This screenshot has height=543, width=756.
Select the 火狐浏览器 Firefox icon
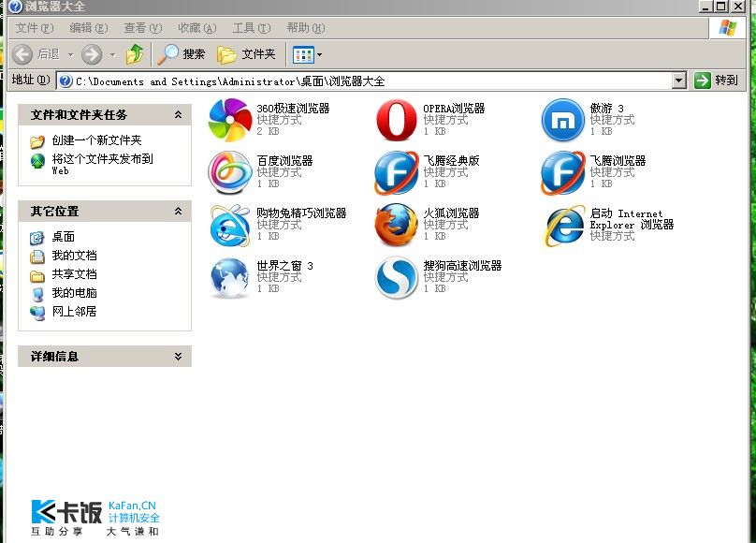click(x=397, y=226)
